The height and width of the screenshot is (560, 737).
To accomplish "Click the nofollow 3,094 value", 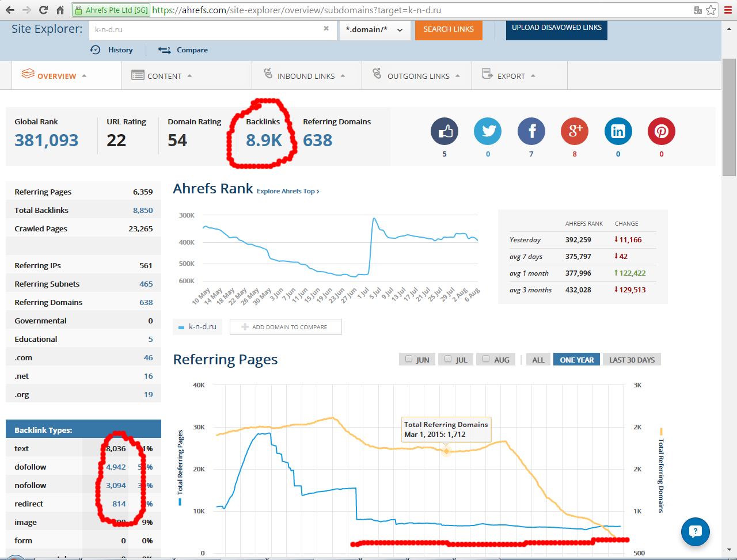I will click(x=116, y=485).
